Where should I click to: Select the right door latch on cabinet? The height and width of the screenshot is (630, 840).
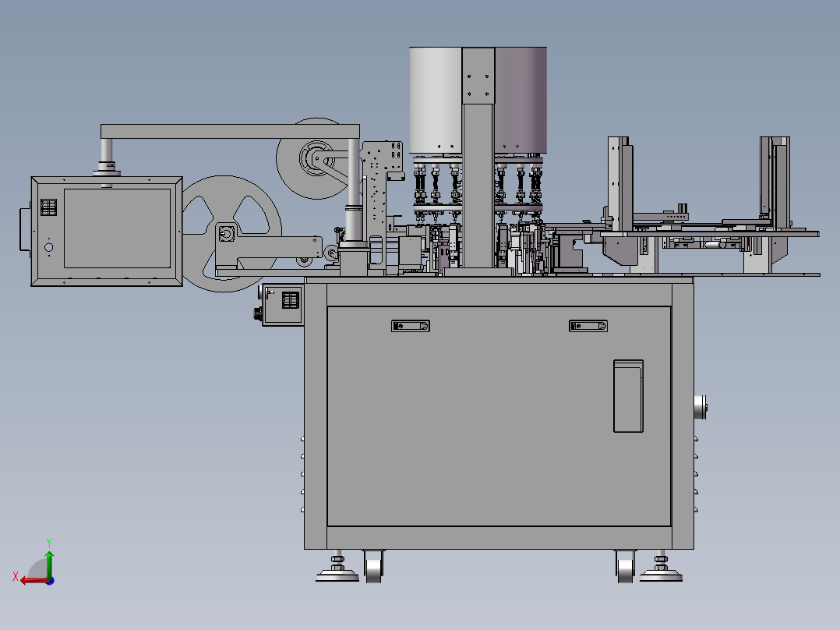[588, 326]
